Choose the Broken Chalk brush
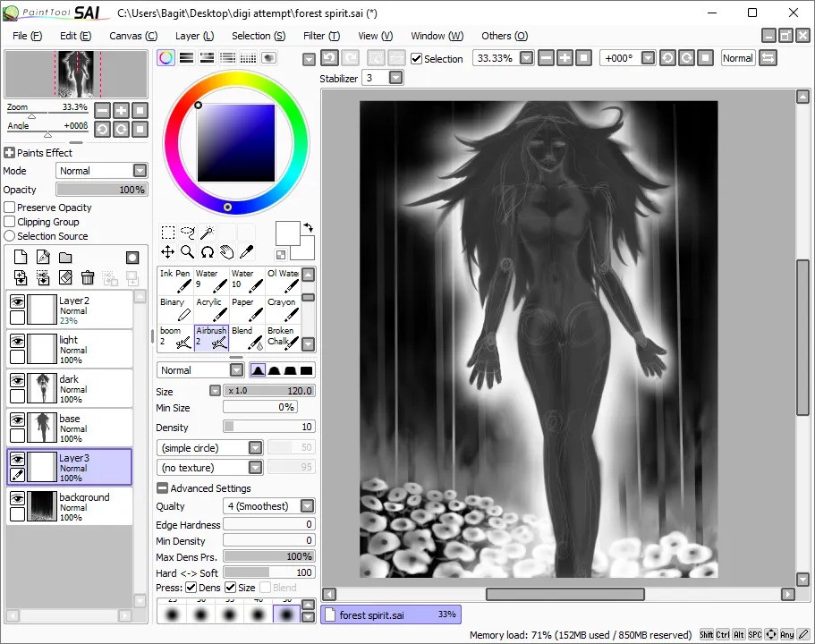The image size is (815, 644). click(283, 338)
